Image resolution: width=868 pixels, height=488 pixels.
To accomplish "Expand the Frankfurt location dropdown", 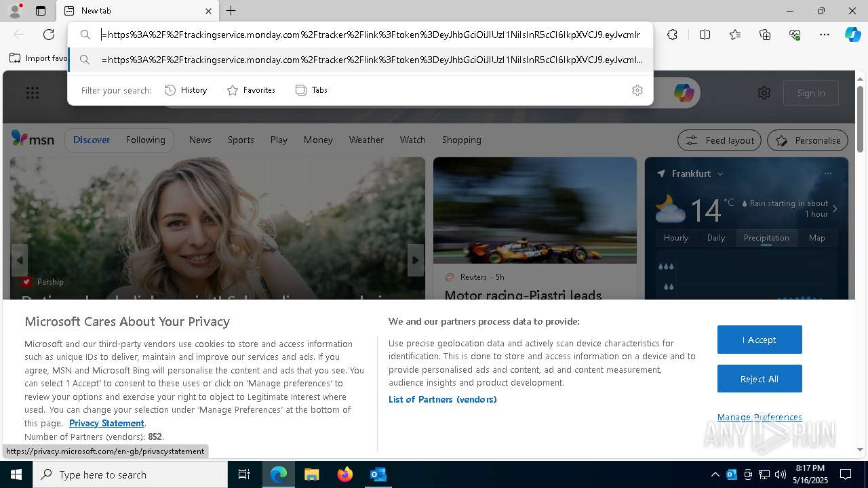I will [720, 174].
